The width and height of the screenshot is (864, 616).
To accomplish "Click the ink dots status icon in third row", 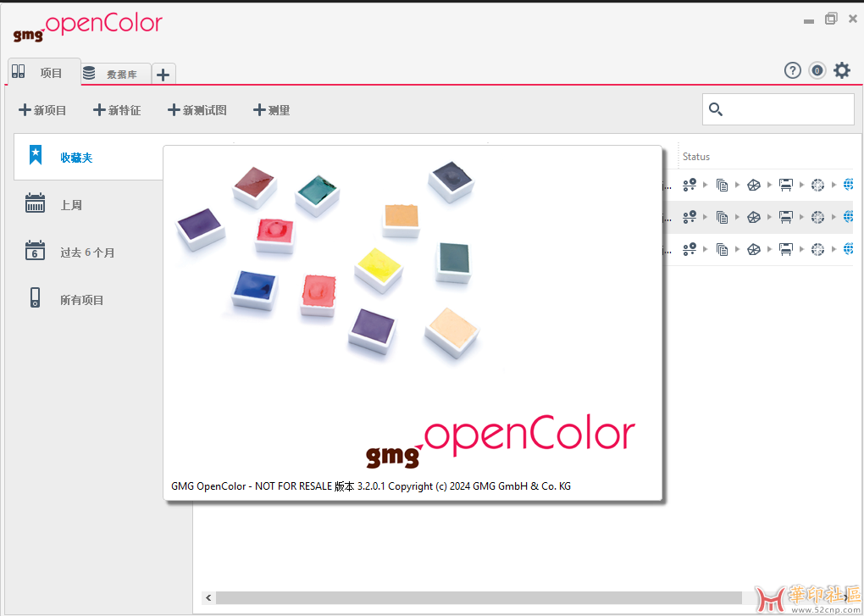I will 690,250.
